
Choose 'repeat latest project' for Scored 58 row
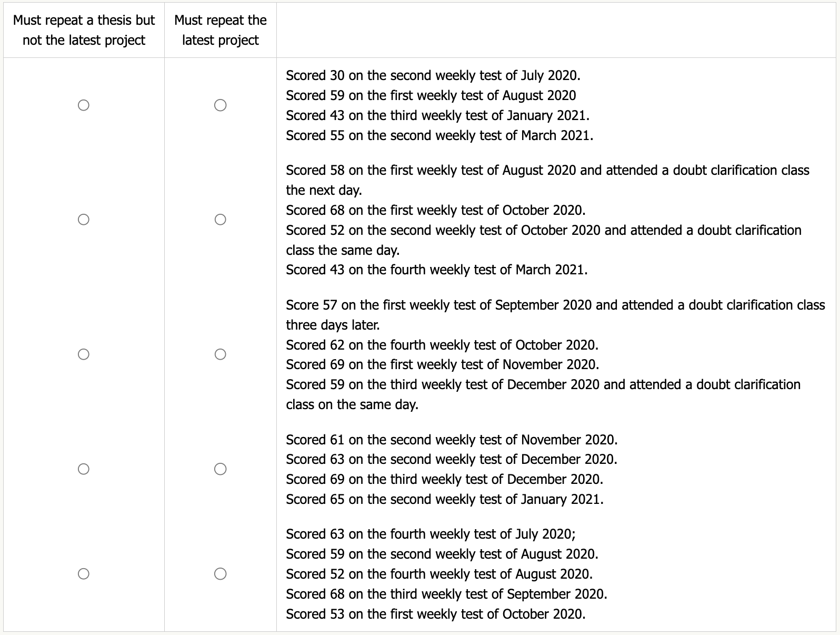221,220
